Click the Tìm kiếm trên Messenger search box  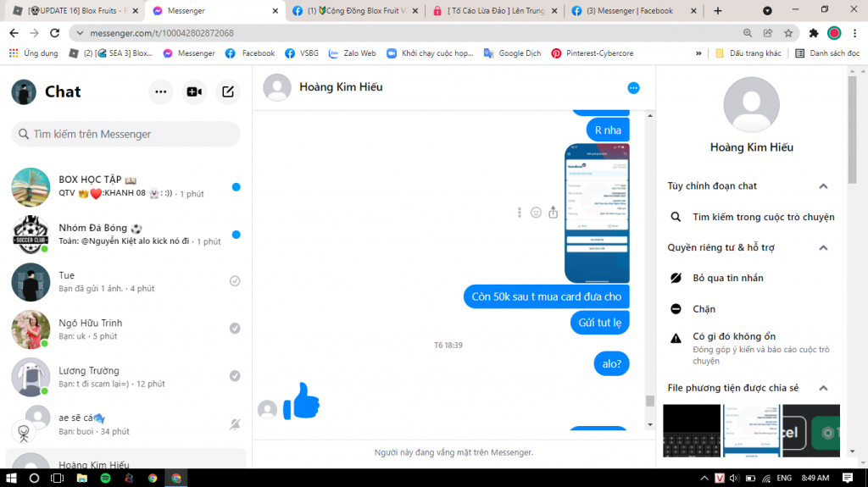127,134
